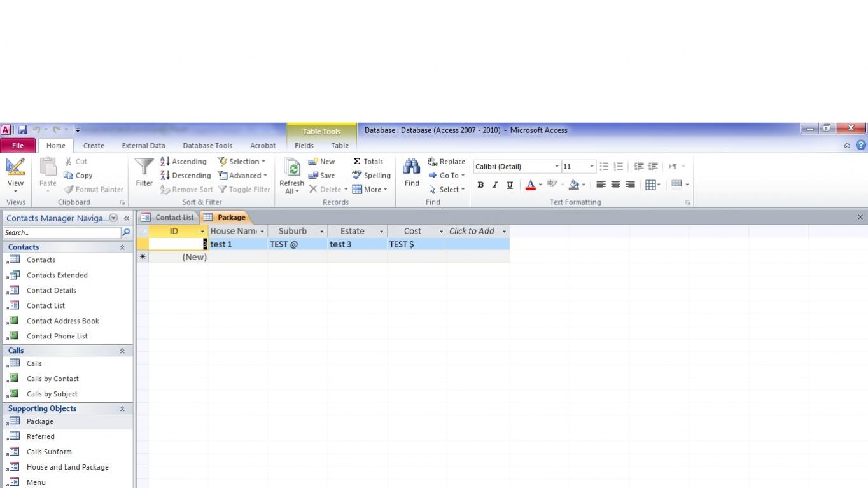Click the Totals sigma button

pos(368,162)
